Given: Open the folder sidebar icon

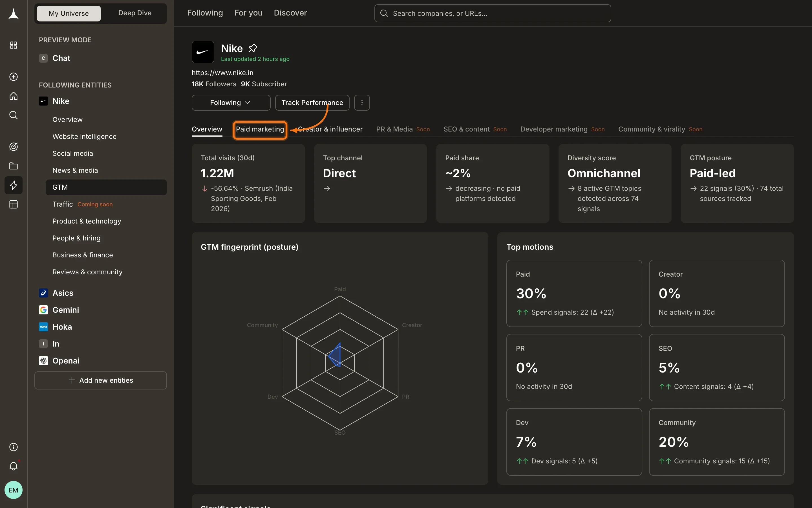Looking at the screenshot, I should click(x=14, y=166).
